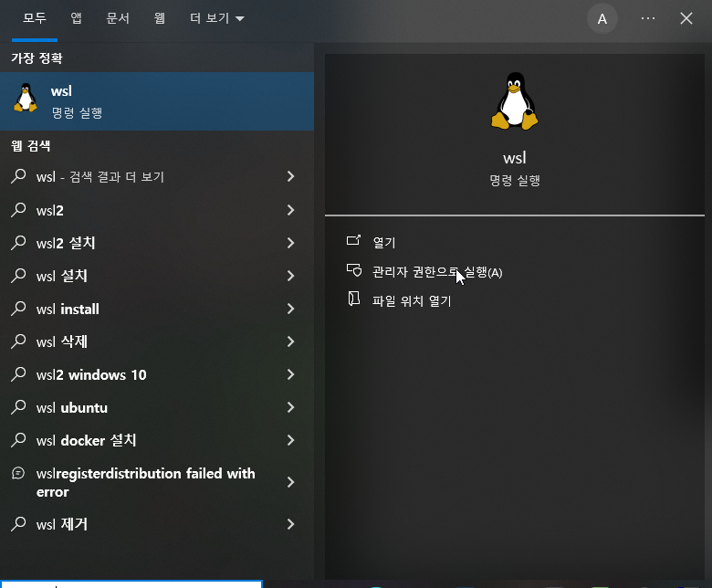Click 열기 to open wsl
Screen dimensions: 712x588
pos(384,243)
